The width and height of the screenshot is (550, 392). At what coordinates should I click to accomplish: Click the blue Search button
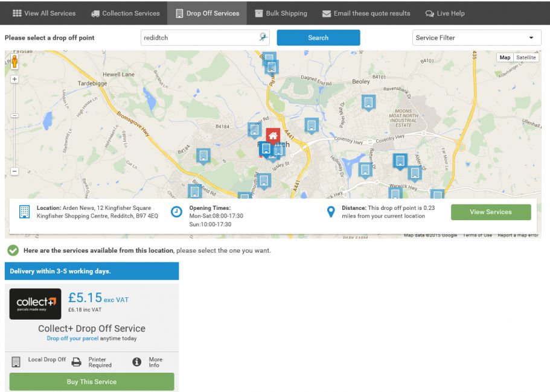coord(318,37)
